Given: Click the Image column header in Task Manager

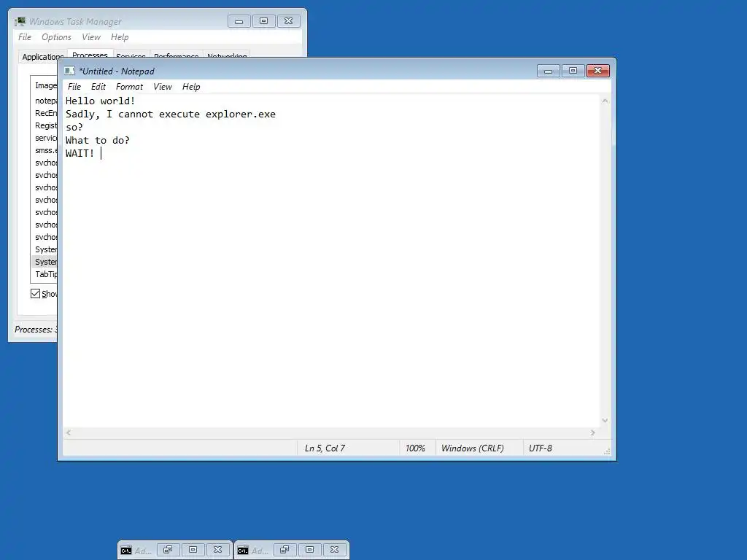Looking at the screenshot, I should coord(44,85).
